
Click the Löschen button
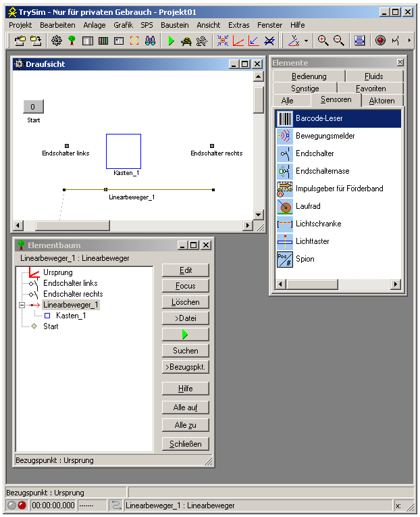pos(185,302)
